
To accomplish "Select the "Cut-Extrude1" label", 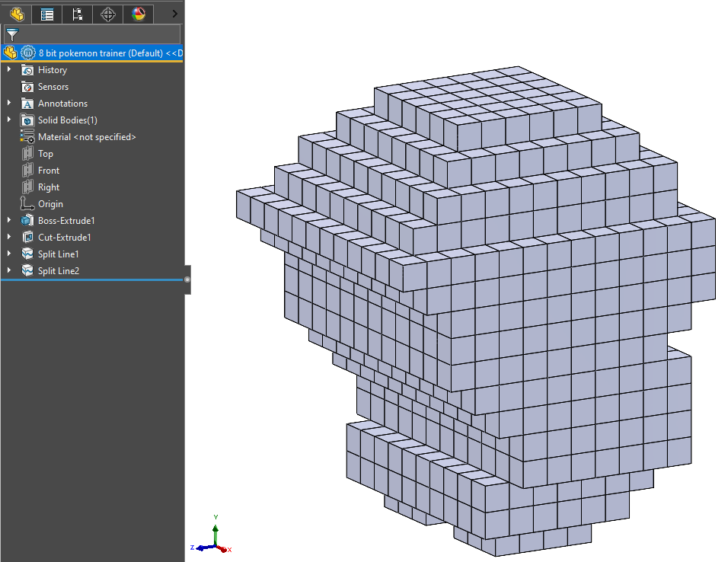I will tap(65, 238).
